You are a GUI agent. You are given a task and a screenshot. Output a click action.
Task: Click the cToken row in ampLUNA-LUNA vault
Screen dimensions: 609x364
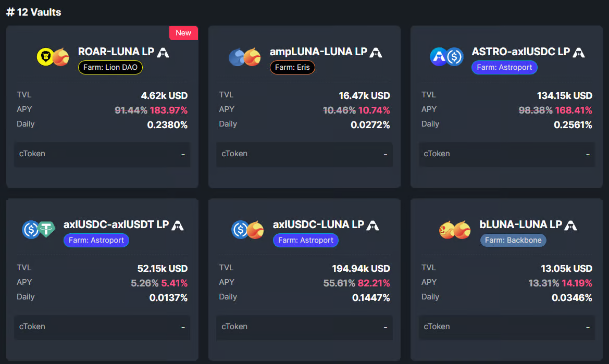[304, 154]
